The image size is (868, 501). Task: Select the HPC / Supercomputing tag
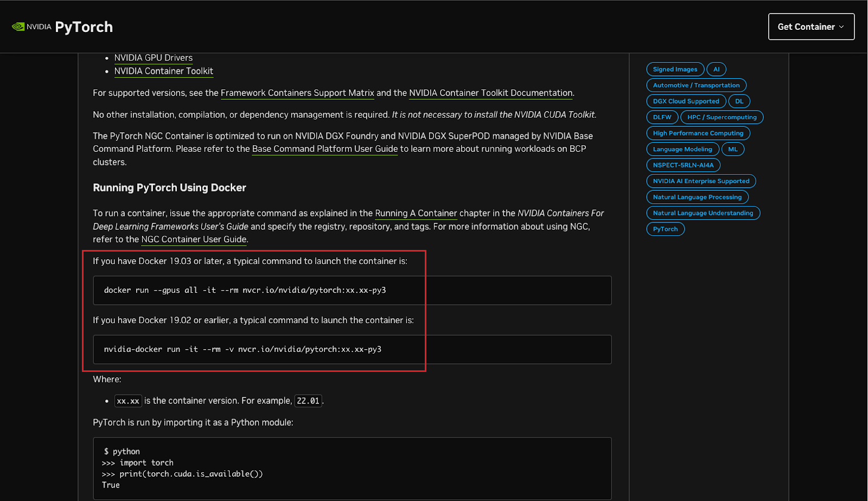pyautogui.click(x=722, y=117)
